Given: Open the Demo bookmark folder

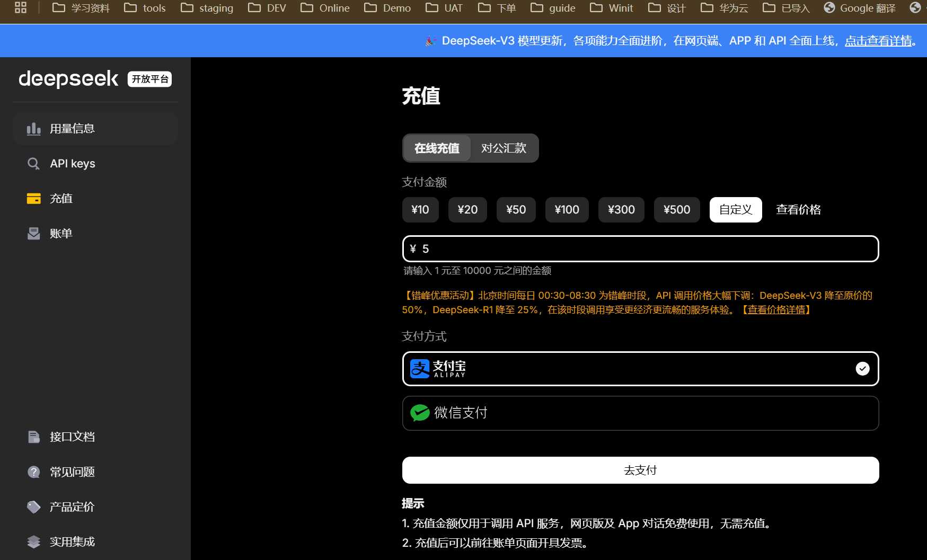Looking at the screenshot, I should pyautogui.click(x=387, y=8).
